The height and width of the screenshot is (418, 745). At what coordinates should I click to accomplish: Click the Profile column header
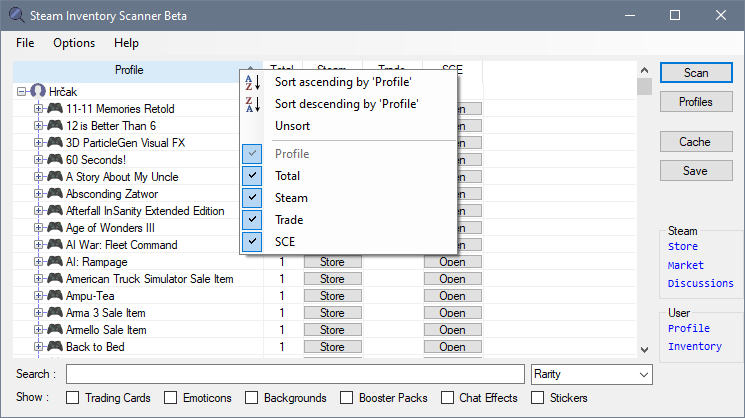click(129, 70)
